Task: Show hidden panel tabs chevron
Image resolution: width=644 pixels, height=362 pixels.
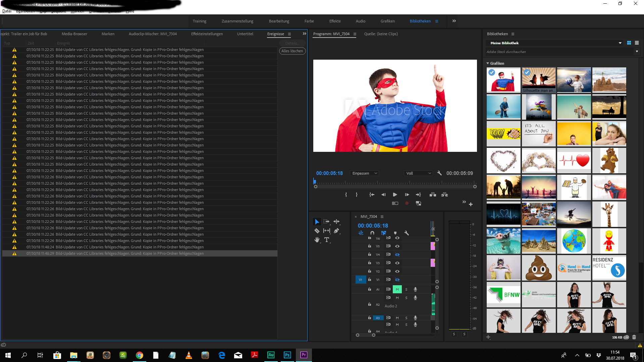Action: [304, 34]
